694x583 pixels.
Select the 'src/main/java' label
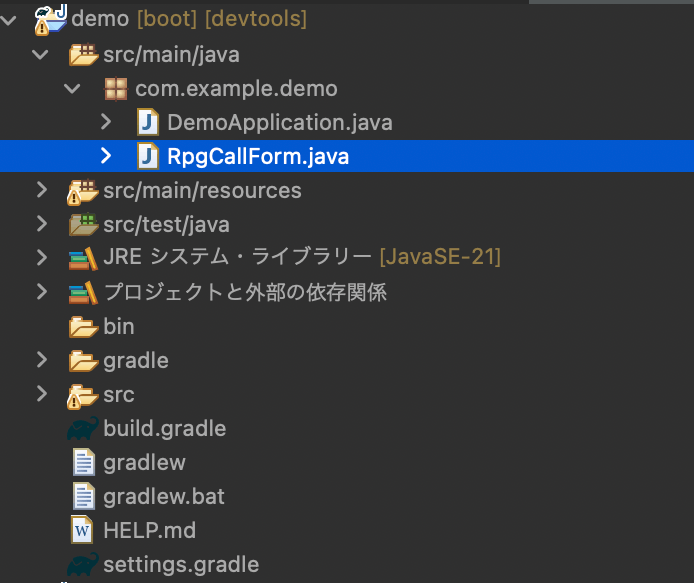click(x=171, y=55)
